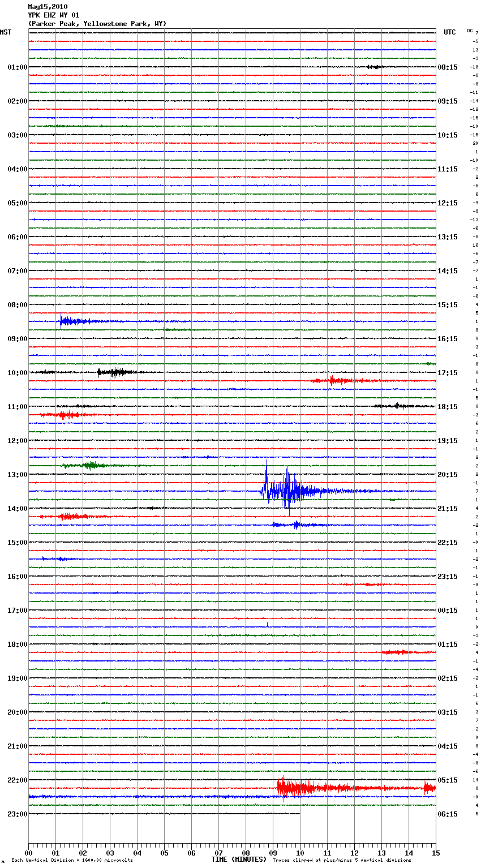Click the red seismic event on the 22:15 trace
Viewport: 481px width, 868px height.
tap(294, 788)
